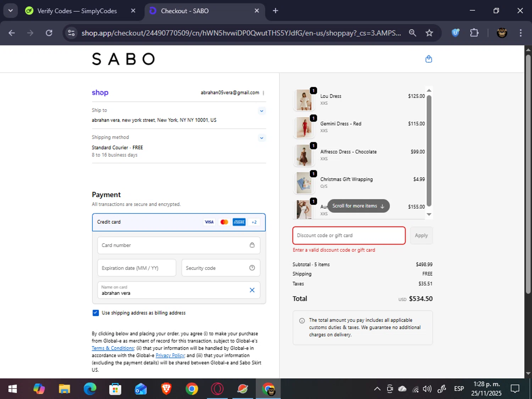Open the browser profile avatar
532x399 pixels.
[x=501, y=33]
